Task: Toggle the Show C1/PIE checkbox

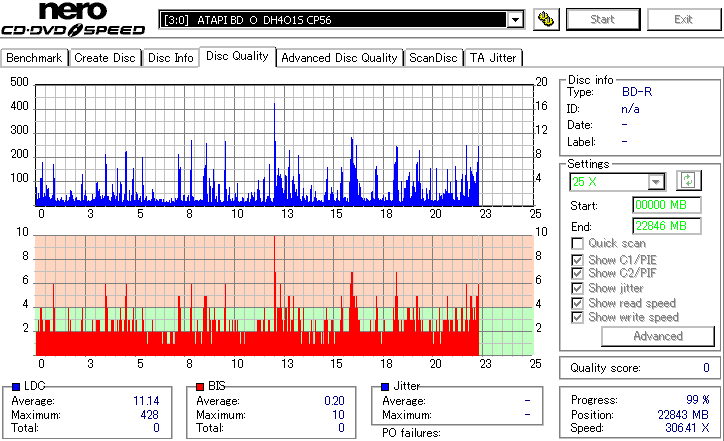Action: pyautogui.click(x=577, y=260)
